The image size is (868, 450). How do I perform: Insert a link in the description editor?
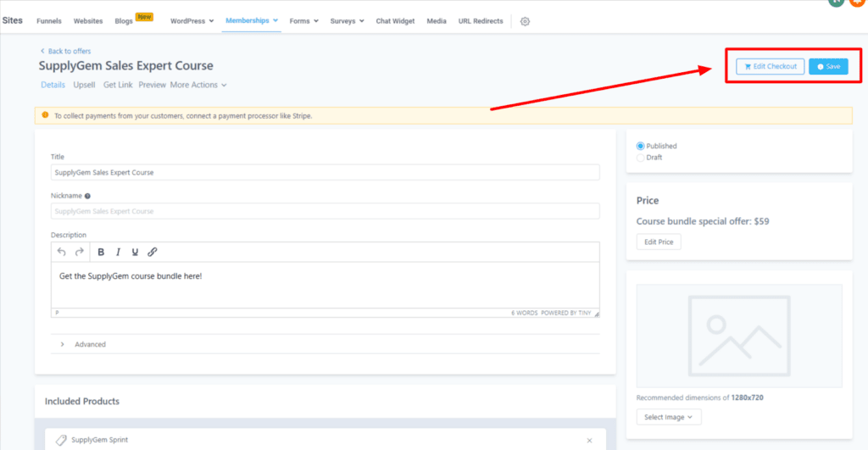[153, 252]
